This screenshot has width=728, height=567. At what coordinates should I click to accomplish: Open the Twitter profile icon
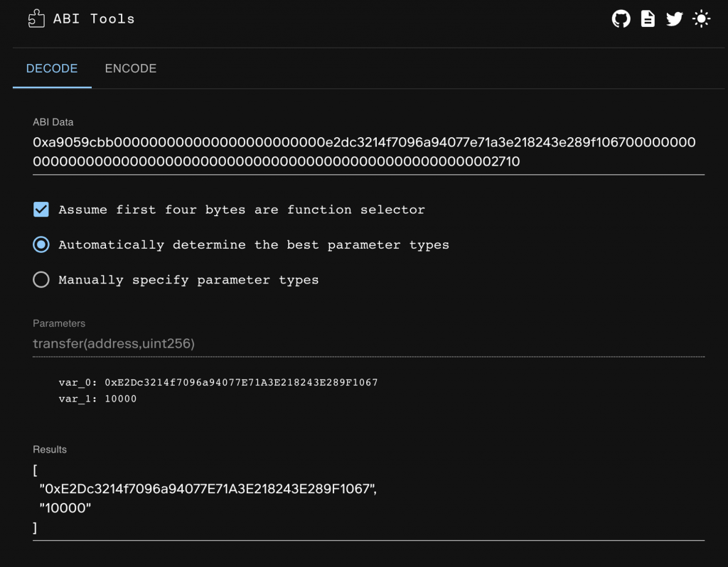pyautogui.click(x=674, y=19)
